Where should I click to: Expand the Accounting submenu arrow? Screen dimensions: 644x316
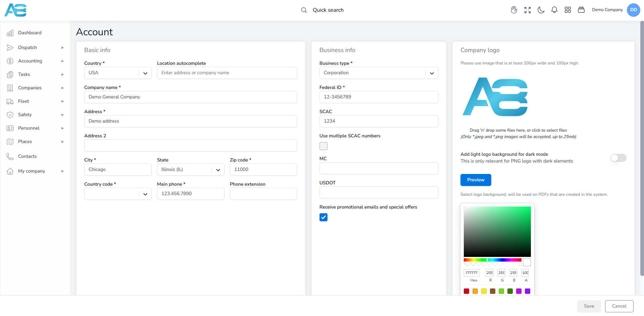tap(62, 61)
